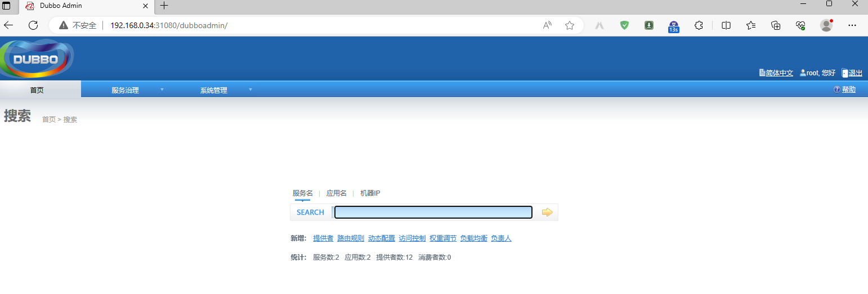Add page to favorites star icon
The image size is (868, 294).
(x=570, y=25)
